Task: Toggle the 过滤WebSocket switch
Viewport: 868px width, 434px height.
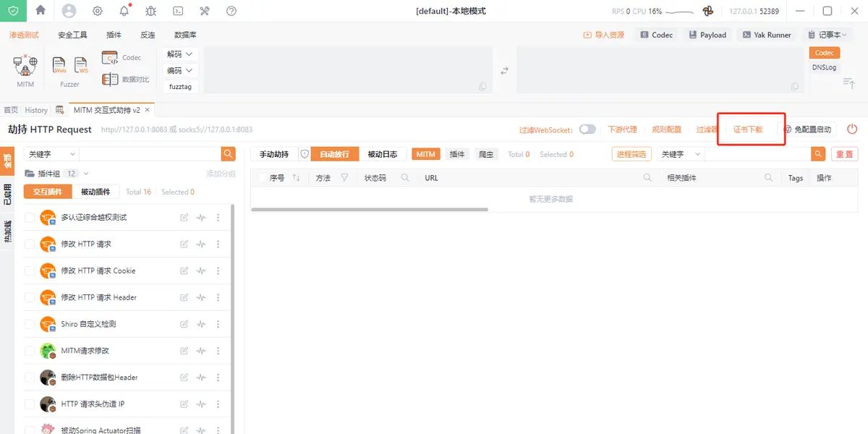Action: point(588,129)
